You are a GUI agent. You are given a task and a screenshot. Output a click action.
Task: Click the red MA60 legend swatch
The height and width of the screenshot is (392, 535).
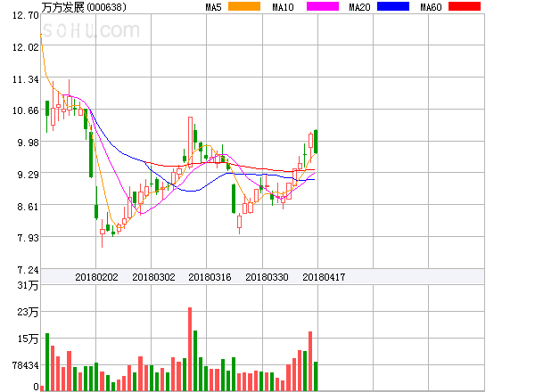tap(465, 6)
